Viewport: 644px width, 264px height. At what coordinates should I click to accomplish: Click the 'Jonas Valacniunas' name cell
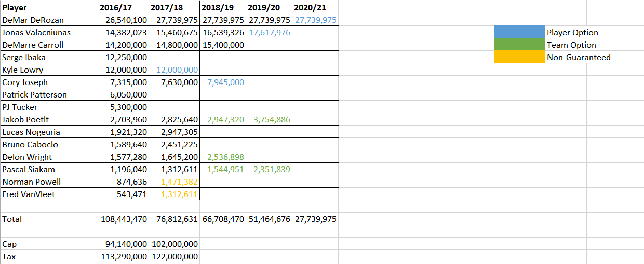(49, 32)
